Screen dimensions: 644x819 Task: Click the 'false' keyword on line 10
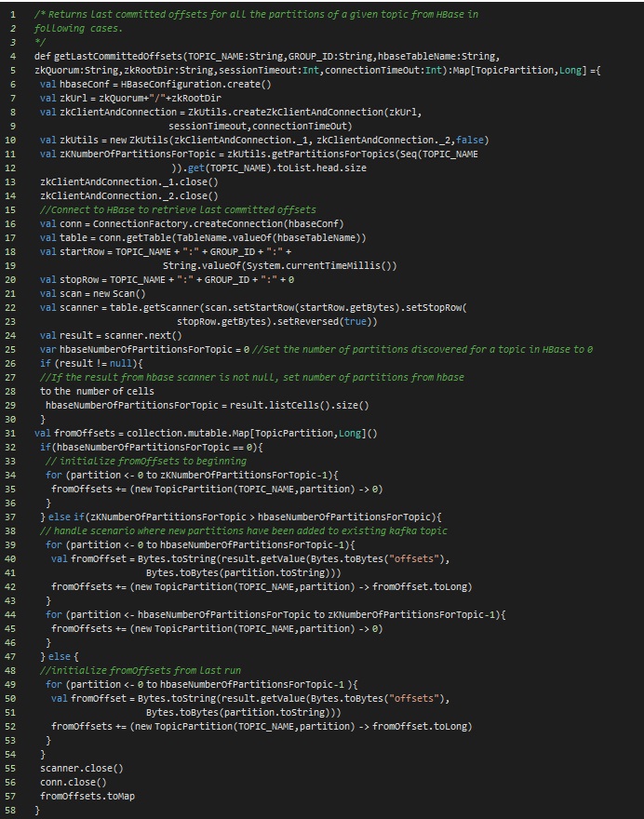(x=470, y=140)
